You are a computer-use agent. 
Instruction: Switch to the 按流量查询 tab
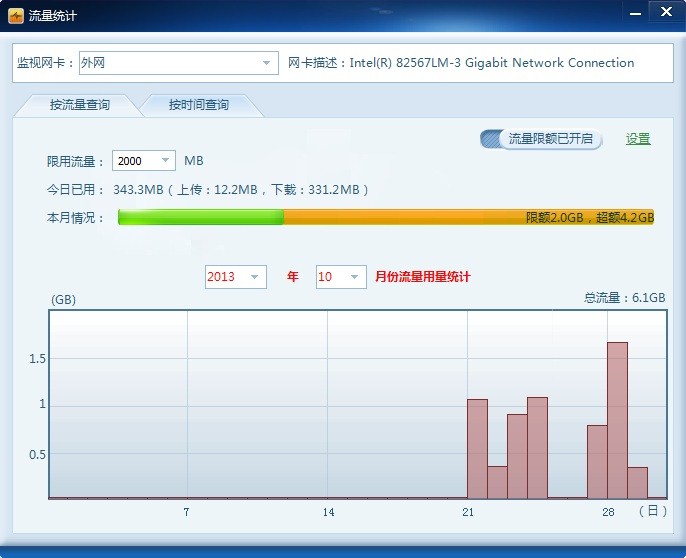[80, 105]
